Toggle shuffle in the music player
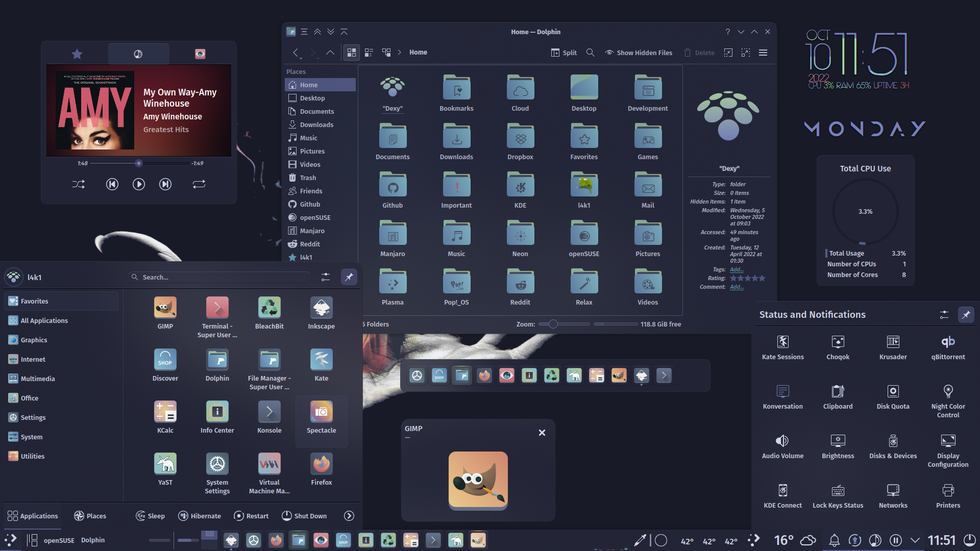This screenshot has width=980, height=551. pos(79,184)
